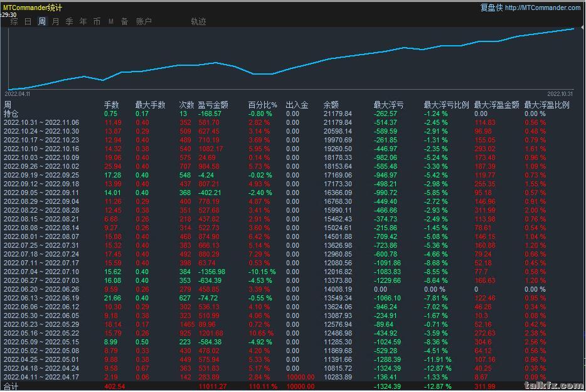Screen dimensions: 586x392
Task: Select week 2022.04.11 ~ 2022.04.17
Action: pos(41,377)
